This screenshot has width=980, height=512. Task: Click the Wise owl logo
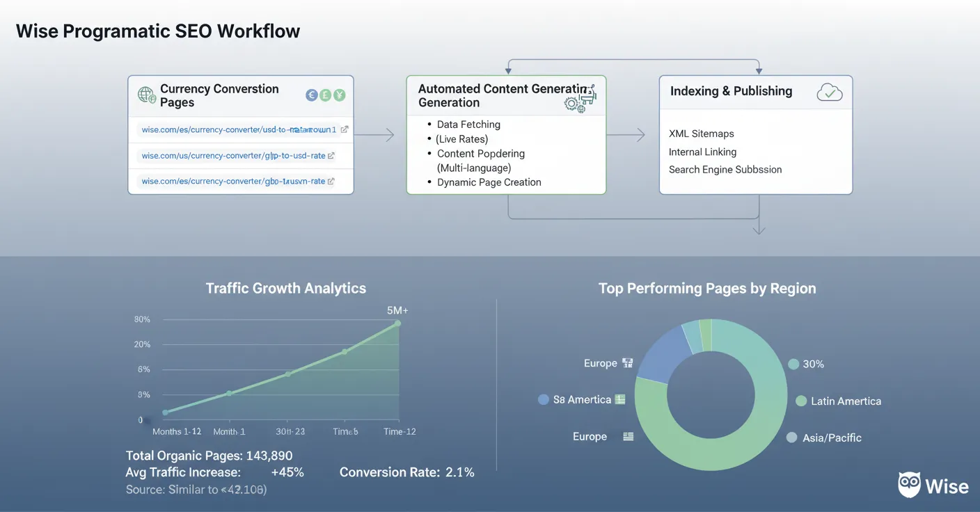pyautogui.click(x=909, y=483)
